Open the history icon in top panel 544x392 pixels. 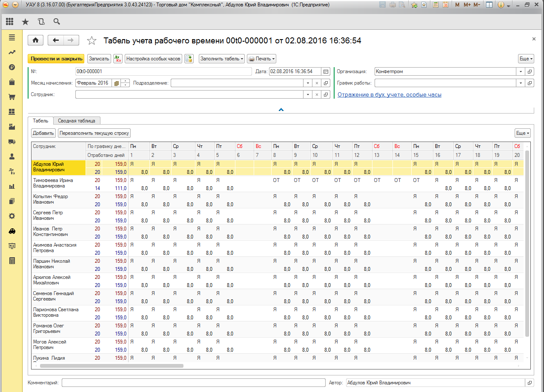click(x=41, y=21)
